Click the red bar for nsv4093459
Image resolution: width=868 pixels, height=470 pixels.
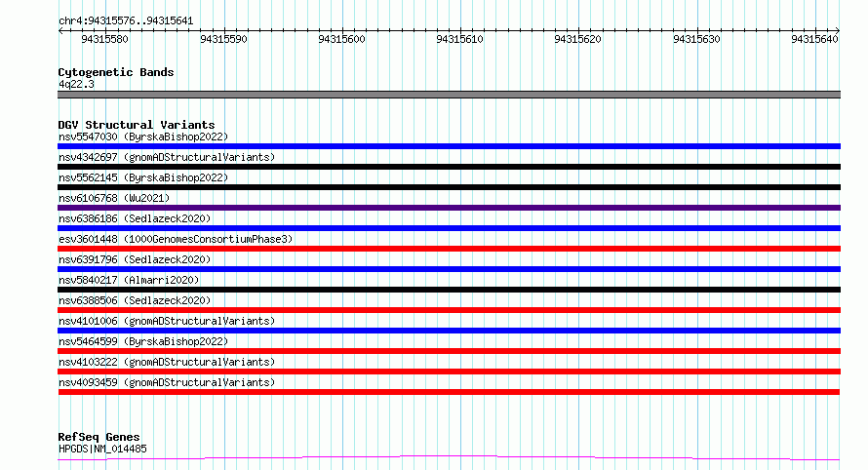[x=449, y=392]
